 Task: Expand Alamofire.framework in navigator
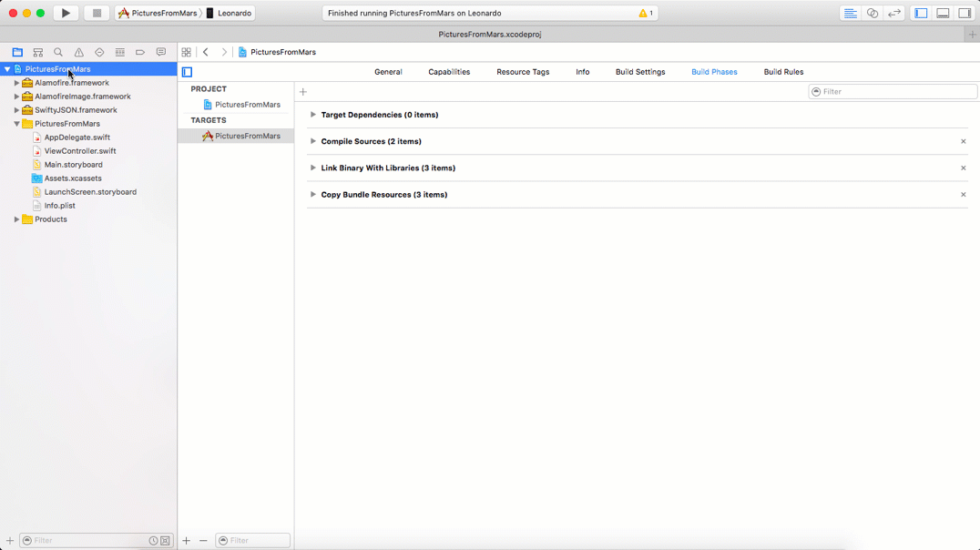(17, 83)
